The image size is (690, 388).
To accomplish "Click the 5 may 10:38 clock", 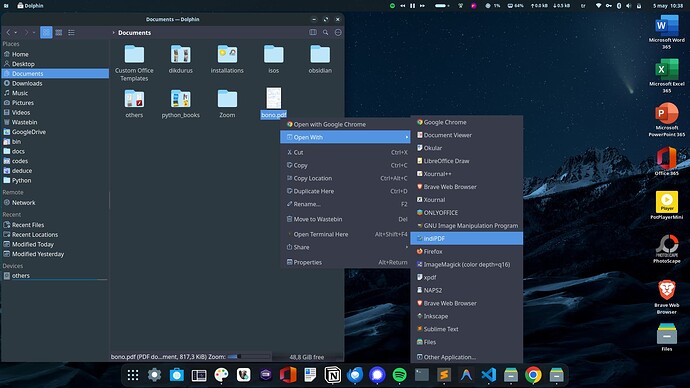I will click(668, 6).
